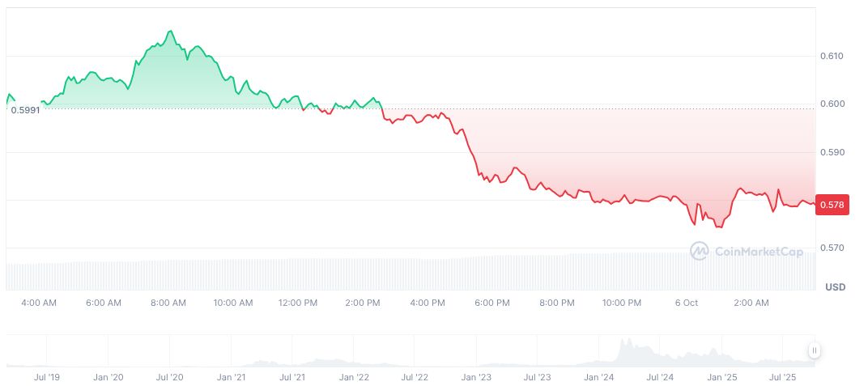Click the 6 Oct date marker
Image resolution: width=868 pixels, height=386 pixels.
(686, 303)
